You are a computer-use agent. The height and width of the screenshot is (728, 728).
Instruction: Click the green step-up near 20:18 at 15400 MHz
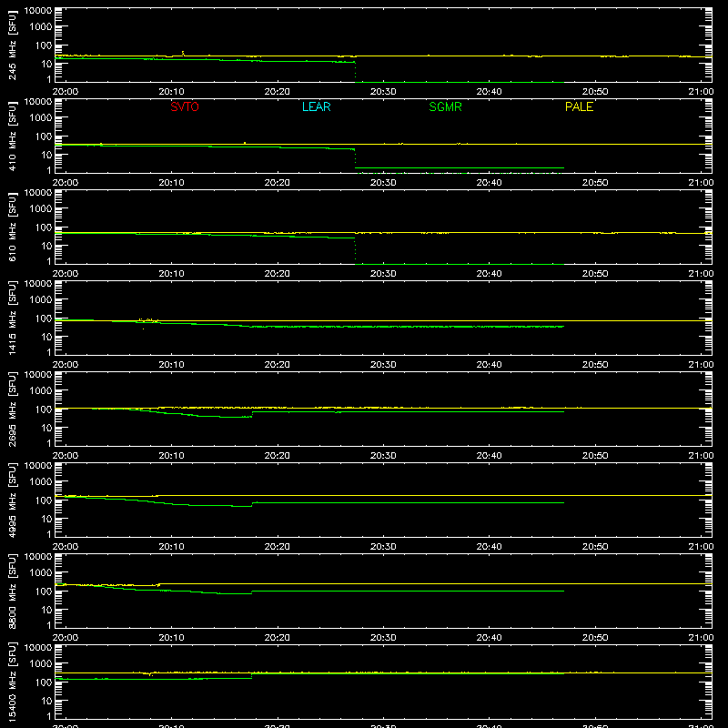(x=252, y=676)
